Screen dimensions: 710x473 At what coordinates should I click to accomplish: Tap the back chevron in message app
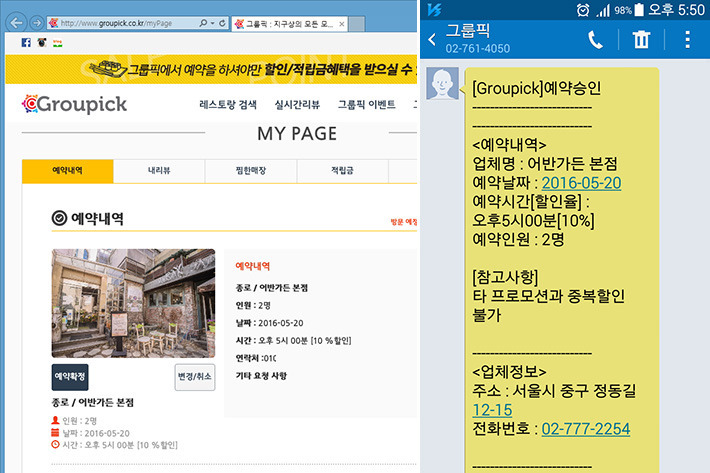click(432, 40)
